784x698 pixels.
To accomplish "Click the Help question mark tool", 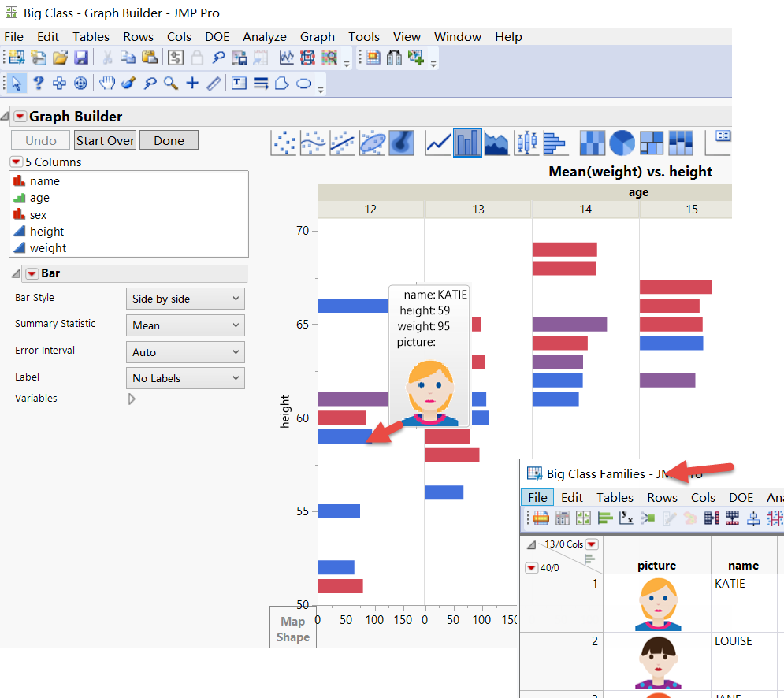I will tap(38, 83).
